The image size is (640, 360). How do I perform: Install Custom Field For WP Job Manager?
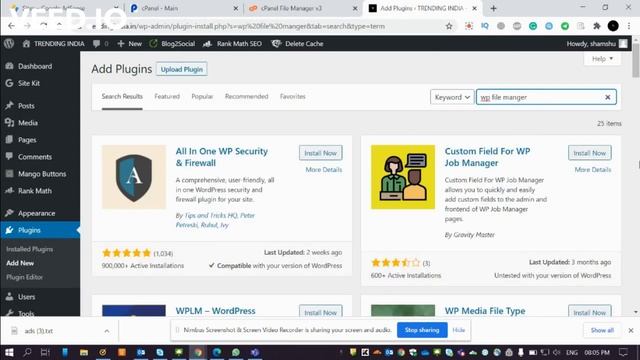tap(589, 153)
